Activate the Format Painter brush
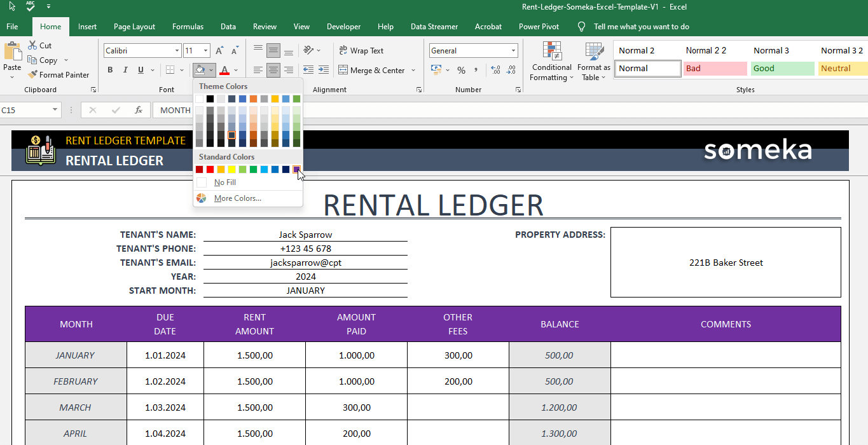The height and width of the screenshot is (445, 868). point(32,74)
